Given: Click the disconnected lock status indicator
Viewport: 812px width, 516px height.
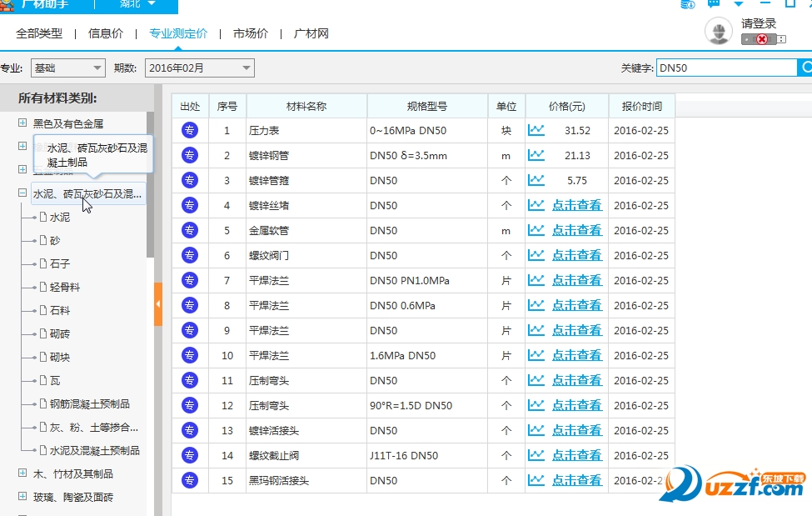Looking at the screenshot, I should (x=764, y=39).
